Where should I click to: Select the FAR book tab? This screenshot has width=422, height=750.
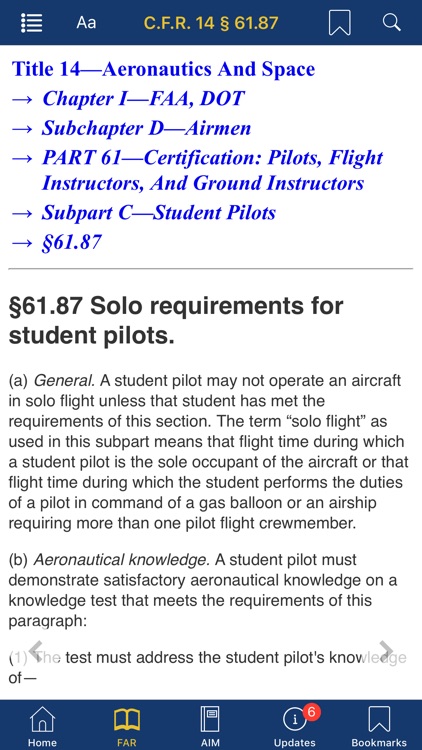(x=127, y=726)
